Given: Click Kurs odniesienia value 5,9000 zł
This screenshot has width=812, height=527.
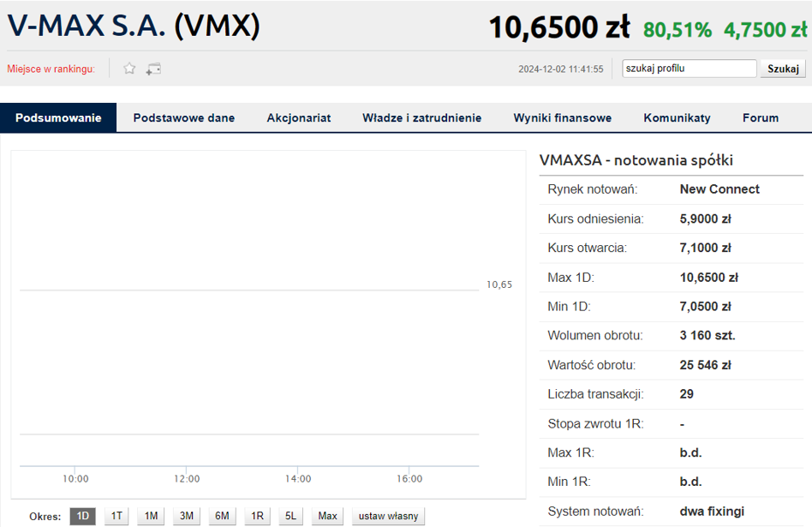Looking at the screenshot, I should [705, 219].
